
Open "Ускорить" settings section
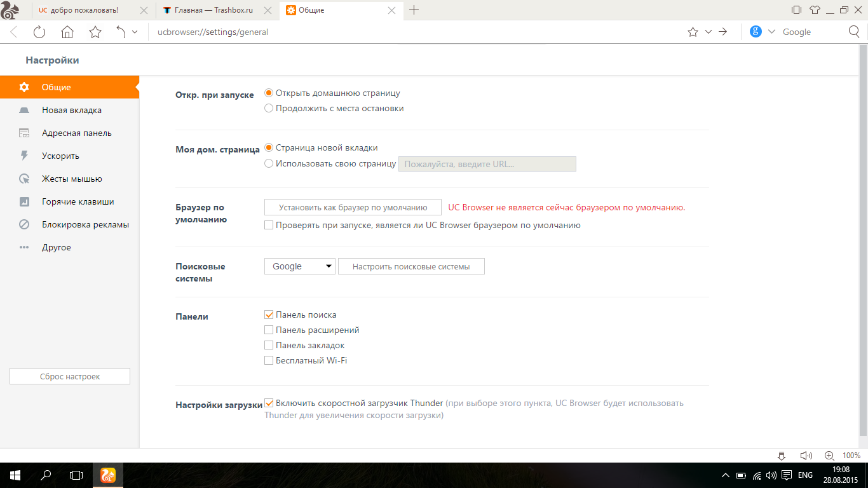coord(69,156)
